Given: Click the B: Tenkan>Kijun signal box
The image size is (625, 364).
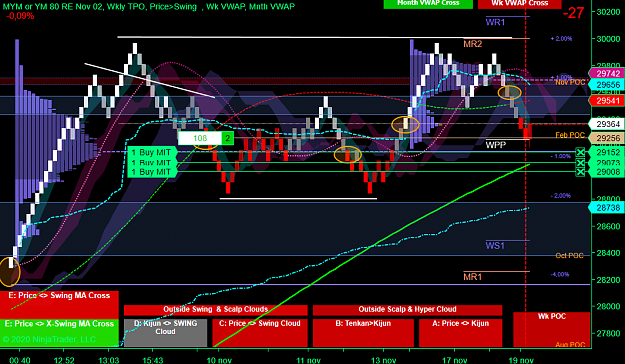Looking at the screenshot, I should [x=363, y=333].
